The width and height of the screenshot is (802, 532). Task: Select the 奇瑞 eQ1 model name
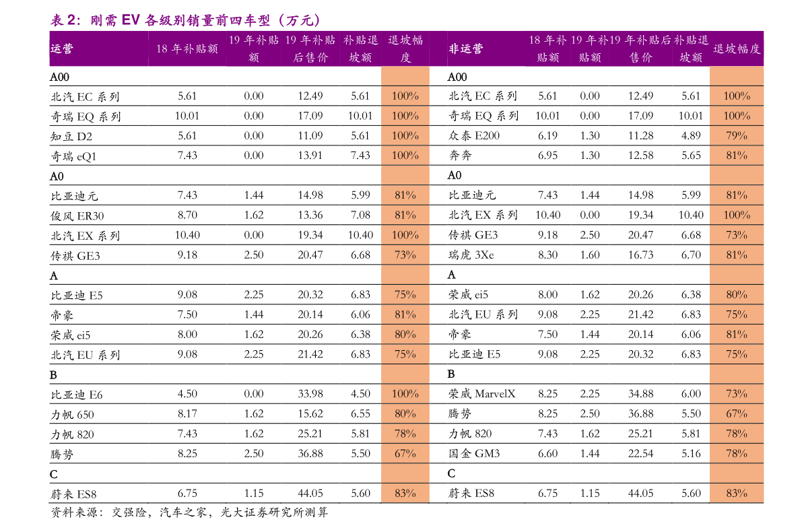click(73, 156)
